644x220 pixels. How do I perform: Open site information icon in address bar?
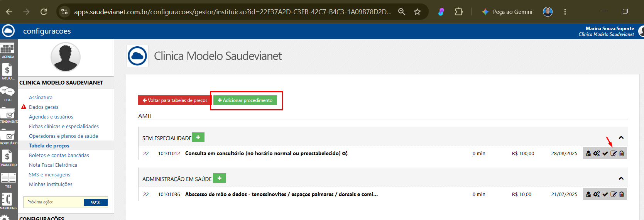65,12
